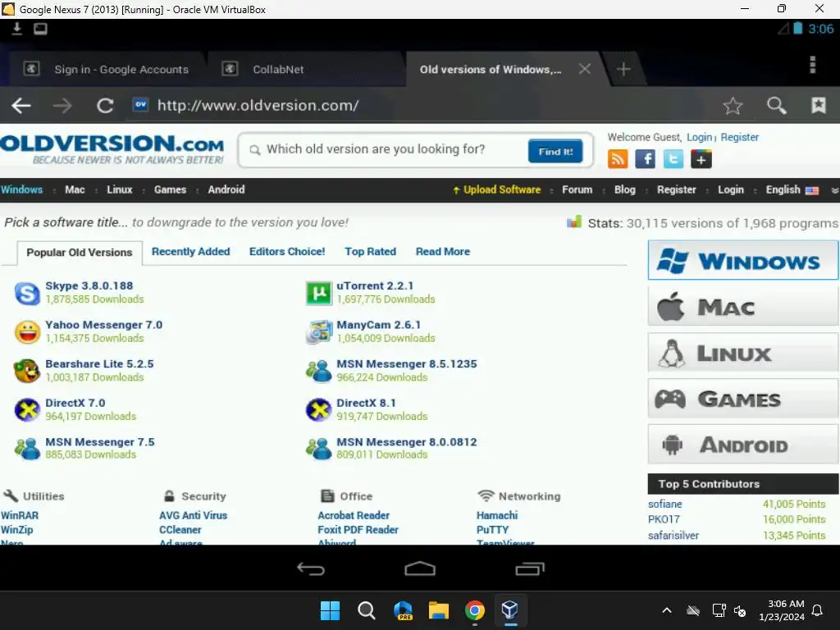840x630 pixels.
Task: Click the large Games platform button
Action: pyautogui.click(x=742, y=398)
